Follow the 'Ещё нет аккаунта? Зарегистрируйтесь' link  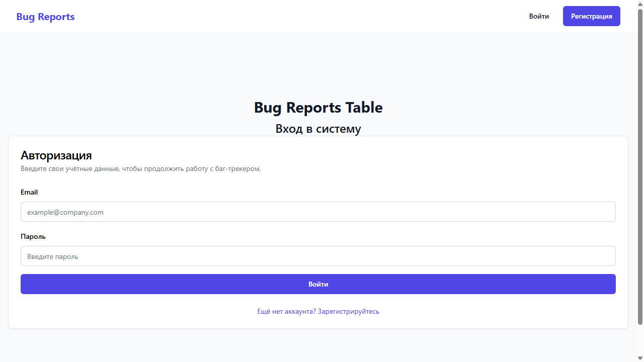[x=318, y=311]
